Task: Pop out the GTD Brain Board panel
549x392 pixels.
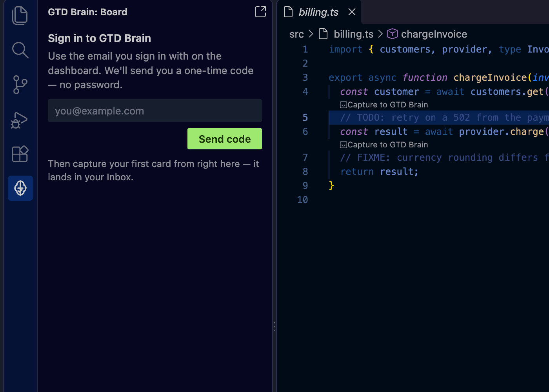Action: click(x=260, y=12)
